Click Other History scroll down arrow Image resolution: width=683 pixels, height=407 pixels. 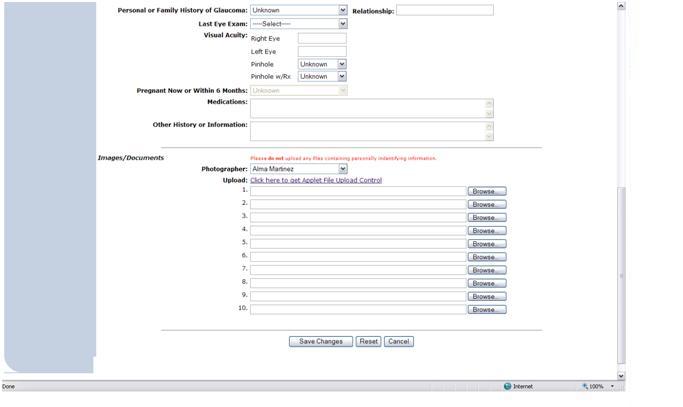coord(489,136)
